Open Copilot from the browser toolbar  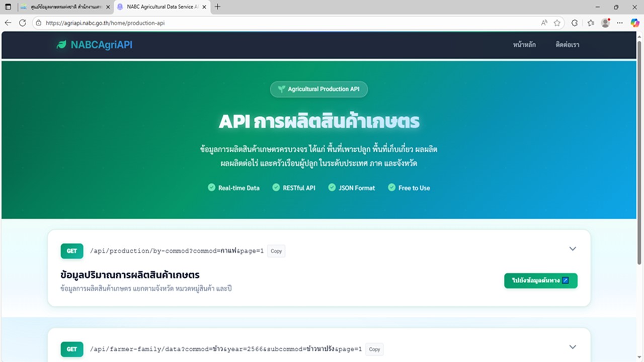pos(635,23)
